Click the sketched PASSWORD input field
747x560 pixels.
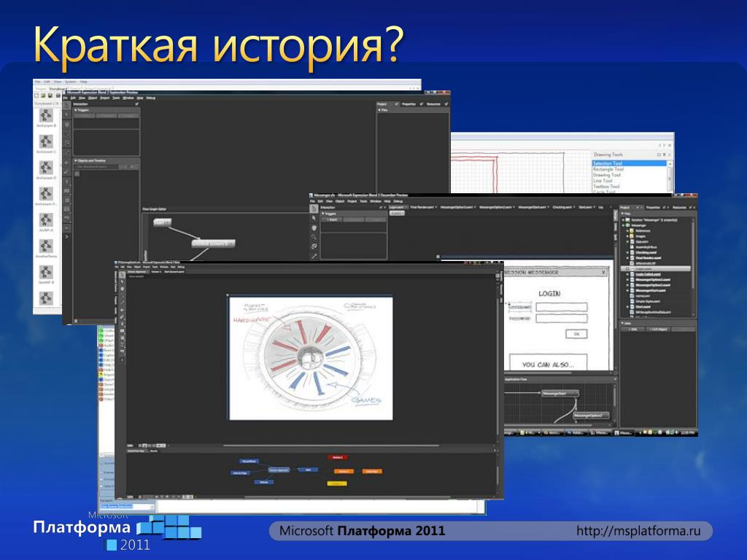[x=562, y=319]
